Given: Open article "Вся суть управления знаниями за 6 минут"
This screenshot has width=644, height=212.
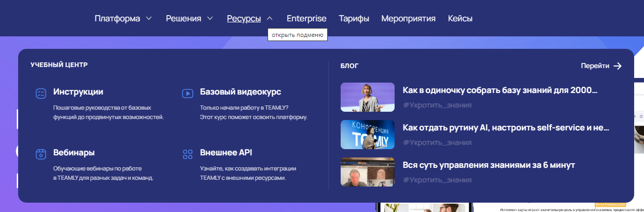Looking at the screenshot, I should pos(489,165).
